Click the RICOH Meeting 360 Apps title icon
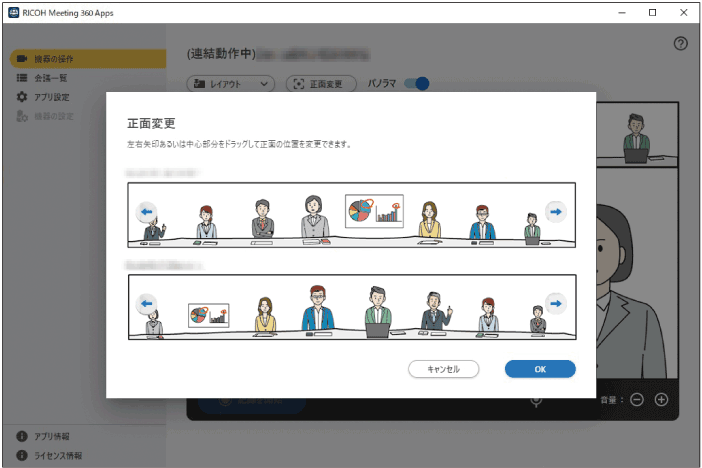The height and width of the screenshot is (468, 702). pos(13,13)
